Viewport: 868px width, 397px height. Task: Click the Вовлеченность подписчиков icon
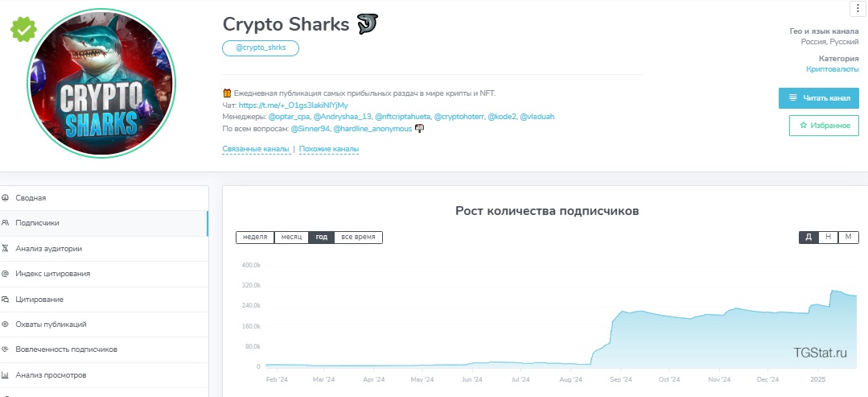(5, 349)
